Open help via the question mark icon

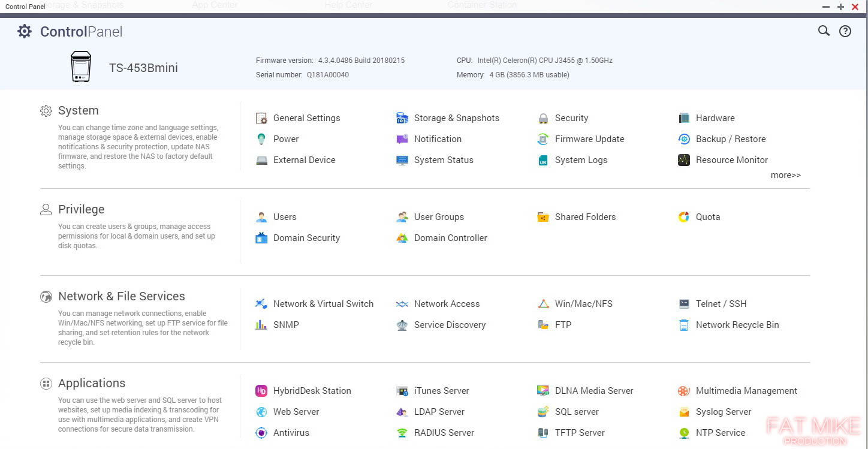(845, 31)
